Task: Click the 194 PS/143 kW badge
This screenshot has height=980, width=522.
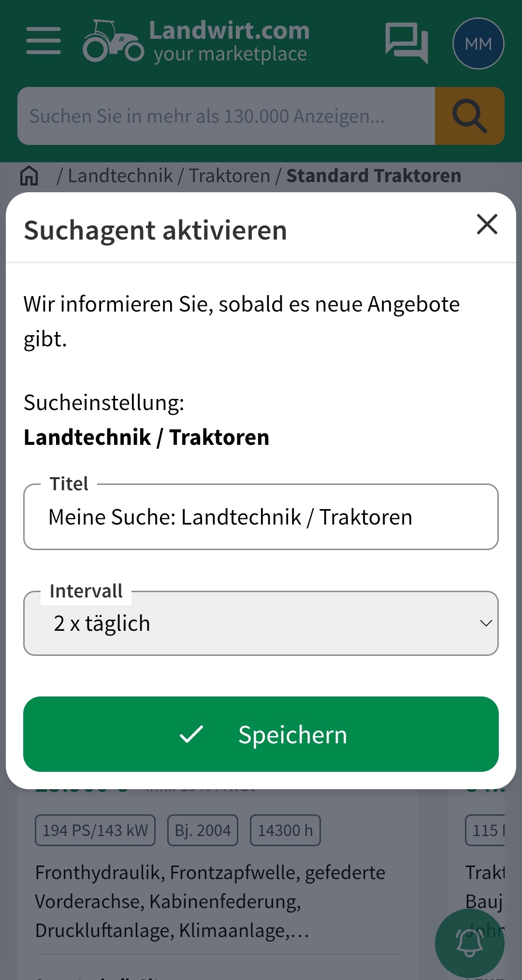Action: (95, 830)
